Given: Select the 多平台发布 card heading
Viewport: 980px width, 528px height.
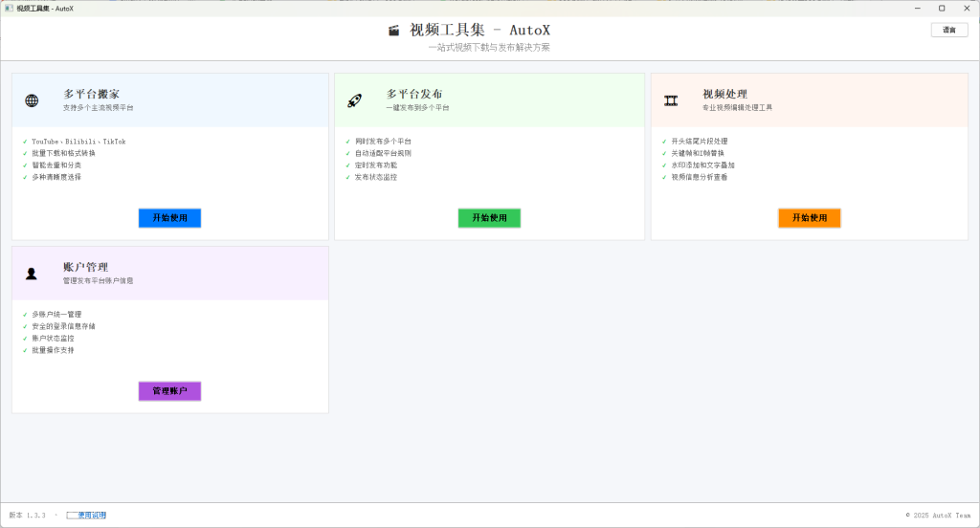Looking at the screenshot, I should pos(414,94).
